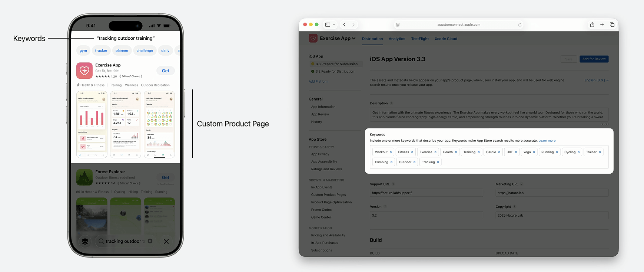This screenshot has height=272, width=644.
Task: Show Safari tab overview
Action: (x=612, y=25)
